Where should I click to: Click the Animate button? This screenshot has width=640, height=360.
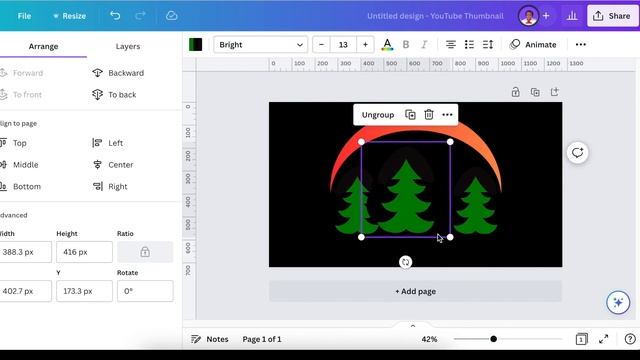pos(533,44)
